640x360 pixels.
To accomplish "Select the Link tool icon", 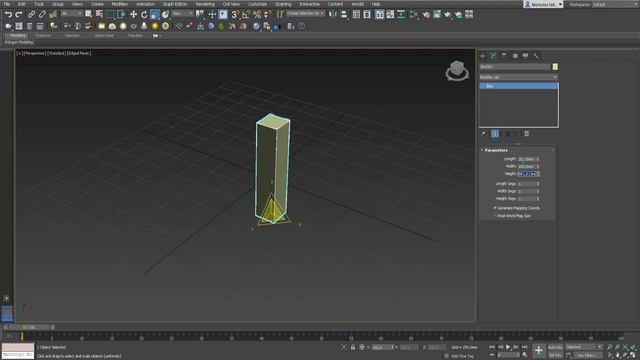I will tap(31, 14).
